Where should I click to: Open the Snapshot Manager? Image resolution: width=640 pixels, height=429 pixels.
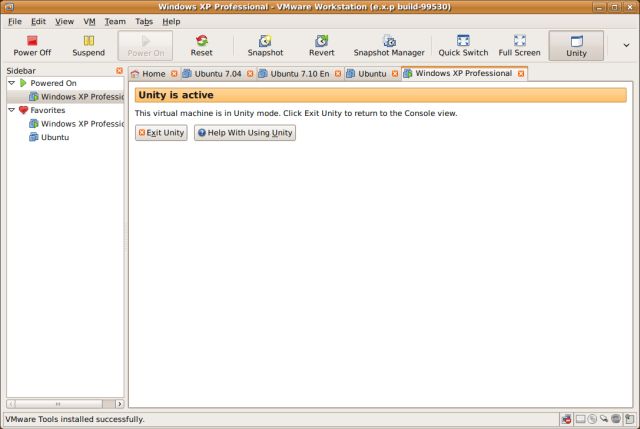click(389, 45)
